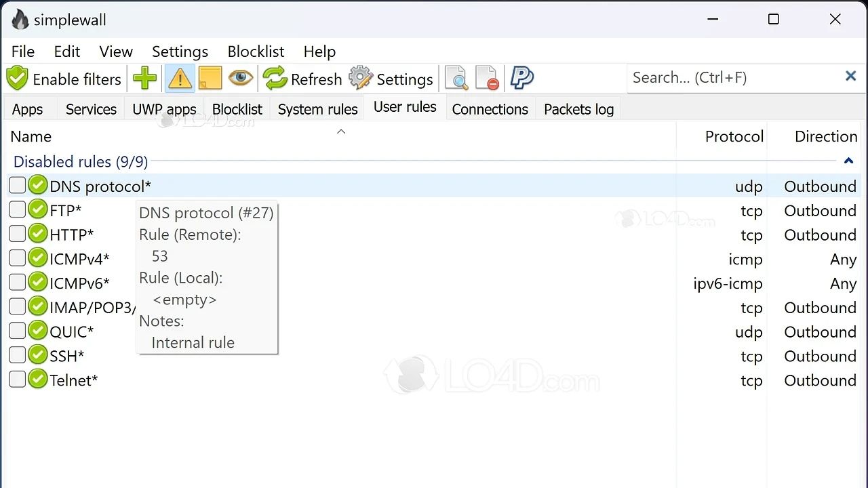This screenshot has width=868, height=488.
Task: Tick the Telnet* rule checkbox
Action: pyautogui.click(x=18, y=380)
